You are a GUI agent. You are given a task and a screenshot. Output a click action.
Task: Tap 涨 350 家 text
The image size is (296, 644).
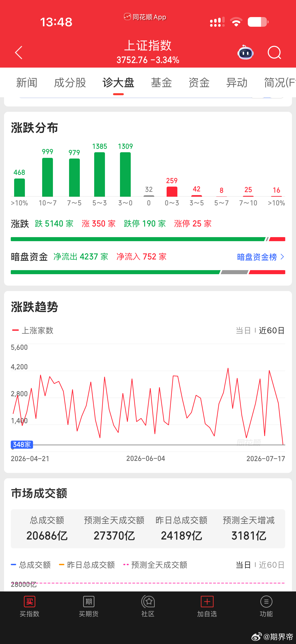pos(99,223)
